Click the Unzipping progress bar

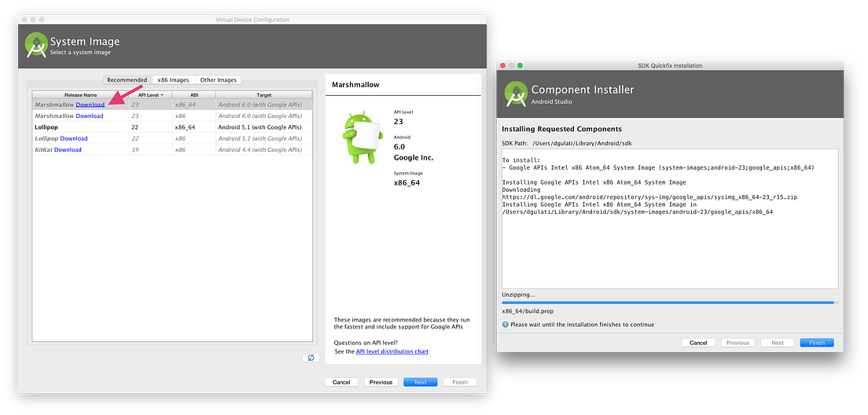click(670, 303)
